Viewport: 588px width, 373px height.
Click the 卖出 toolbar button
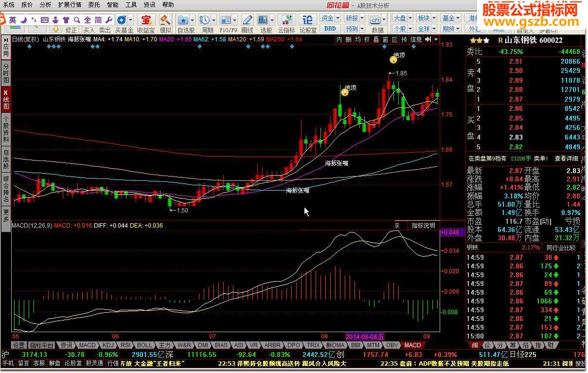pyautogui.click(x=105, y=30)
